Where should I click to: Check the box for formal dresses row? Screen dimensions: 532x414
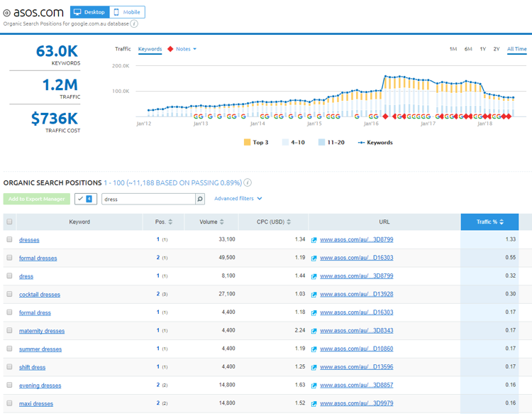(x=9, y=258)
